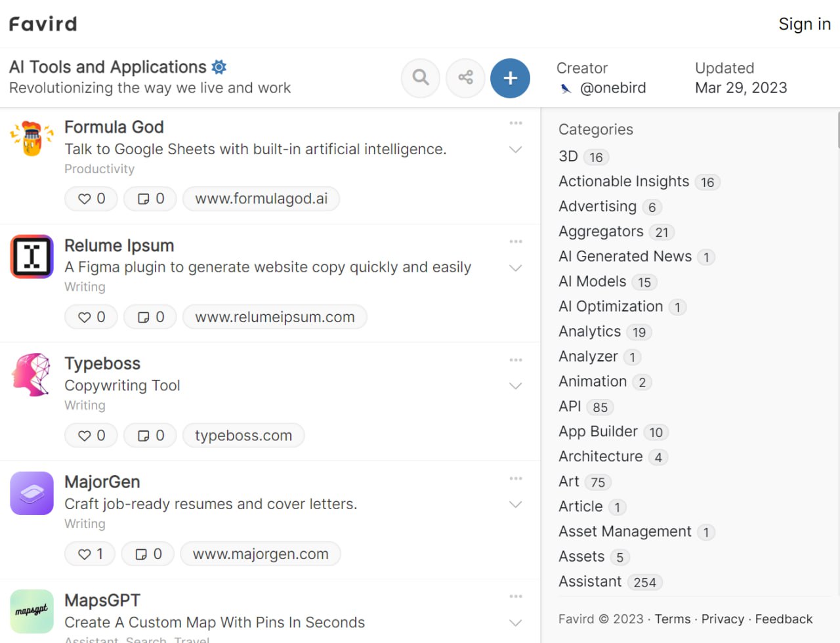The height and width of the screenshot is (643, 840).
Task: Open the three-dot menu for Typeboss
Action: pyautogui.click(x=516, y=360)
